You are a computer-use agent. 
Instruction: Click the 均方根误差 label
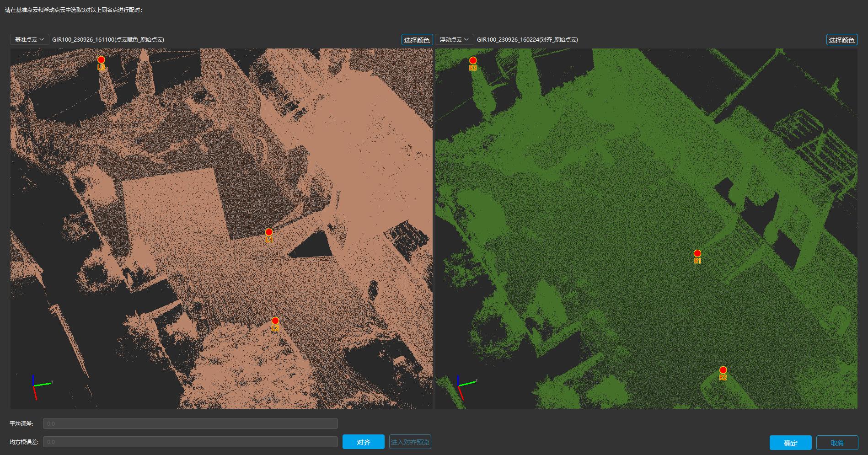click(24, 442)
